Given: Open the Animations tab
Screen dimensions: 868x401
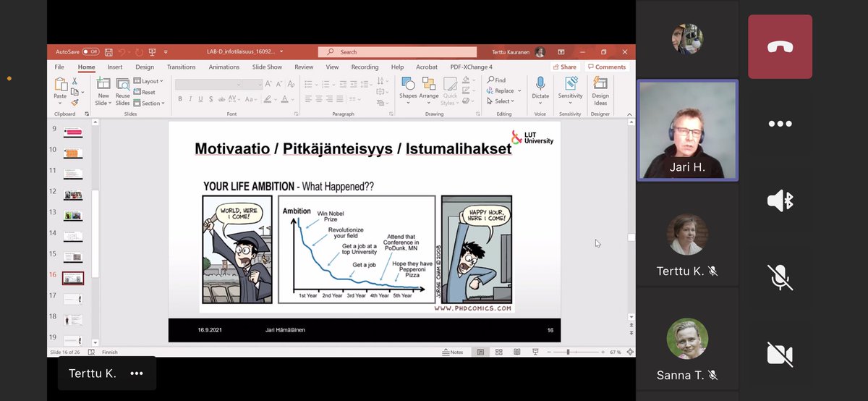Looking at the screenshot, I should click(x=224, y=67).
